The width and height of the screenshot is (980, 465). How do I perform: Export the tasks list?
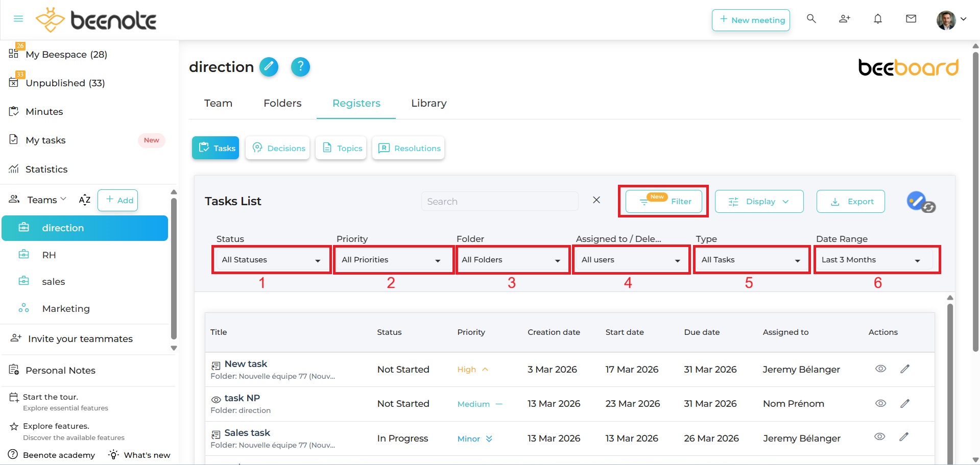coord(850,201)
